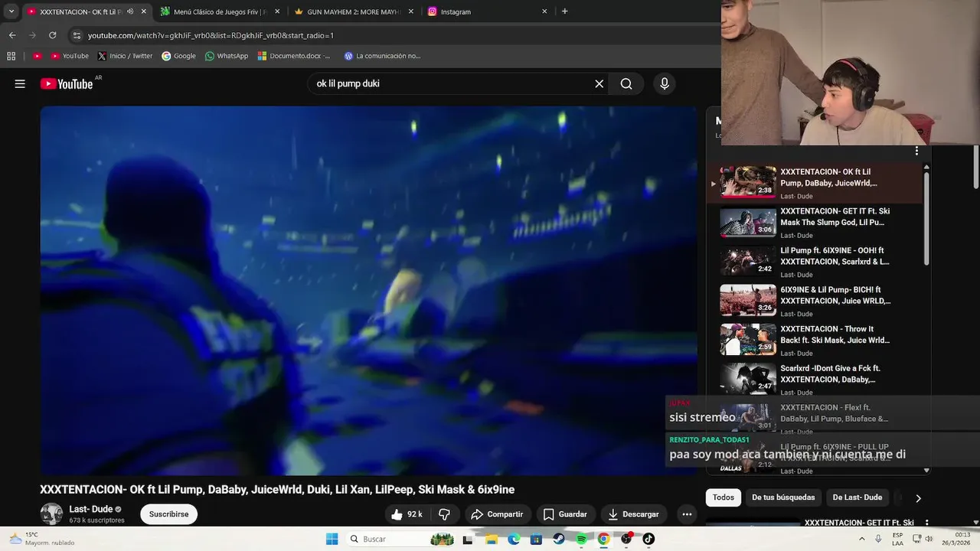Subscribe with the Suscribirse button
Screen dimensions: 980x551
coord(168,514)
